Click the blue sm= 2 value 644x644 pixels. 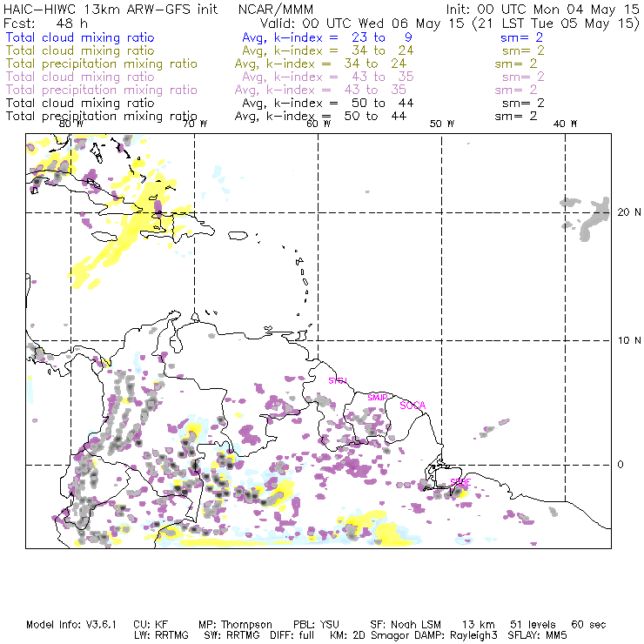[521, 37]
